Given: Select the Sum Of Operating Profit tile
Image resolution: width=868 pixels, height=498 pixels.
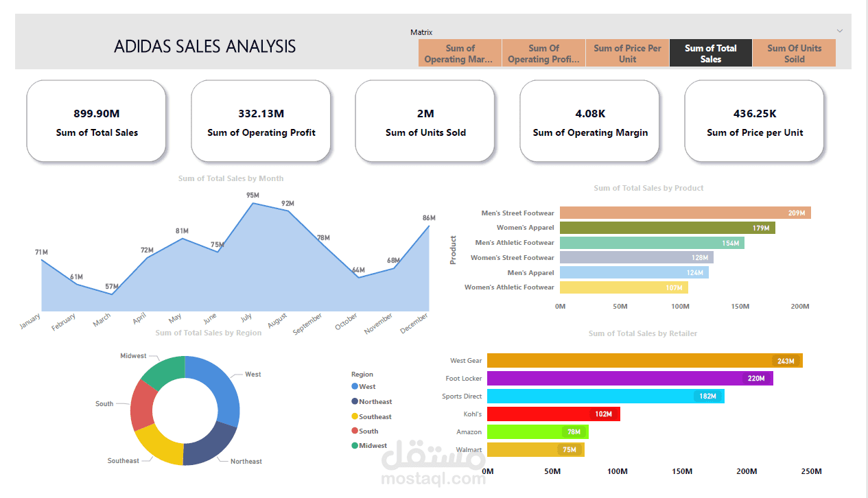Looking at the screenshot, I should tap(543, 54).
